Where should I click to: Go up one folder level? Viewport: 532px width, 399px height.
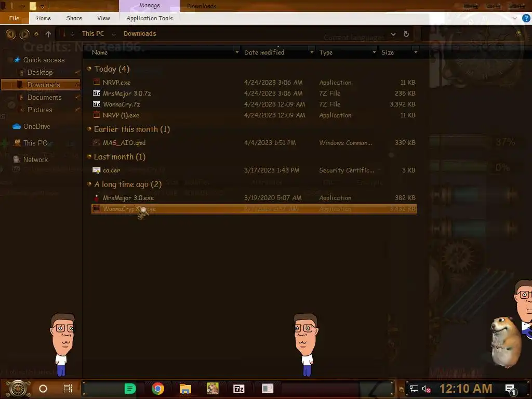(48, 34)
